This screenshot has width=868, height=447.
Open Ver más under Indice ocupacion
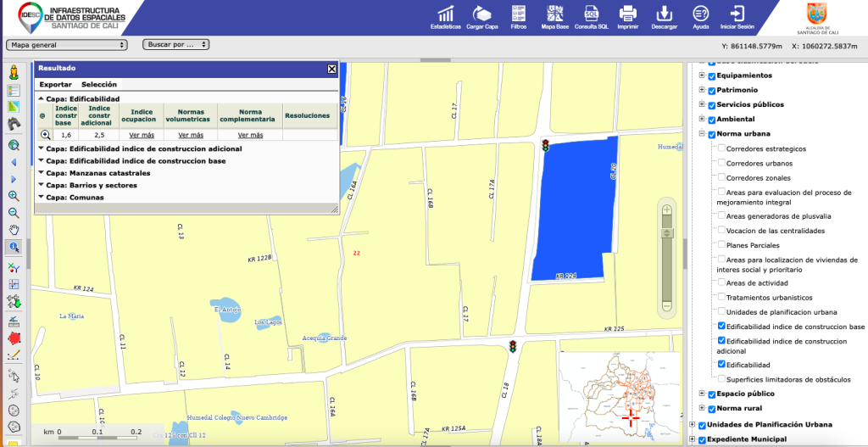tap(142, 135)
